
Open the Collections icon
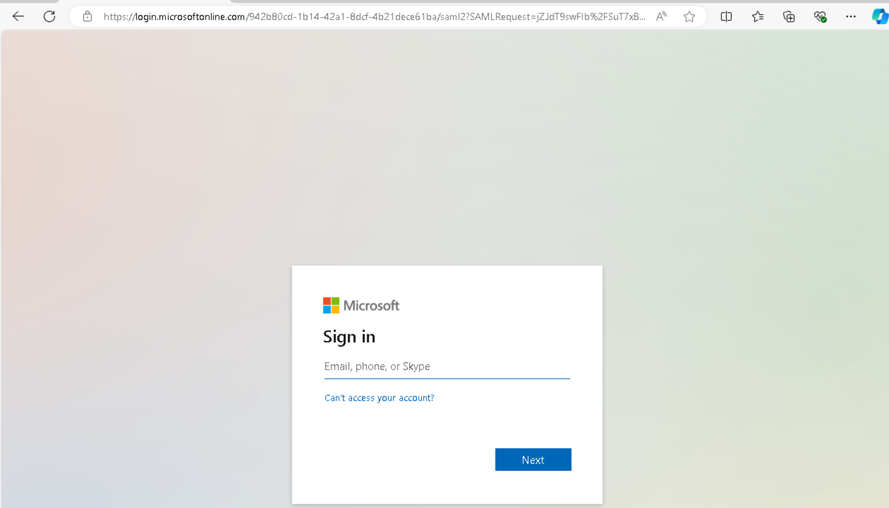click(x=789, y=16)
